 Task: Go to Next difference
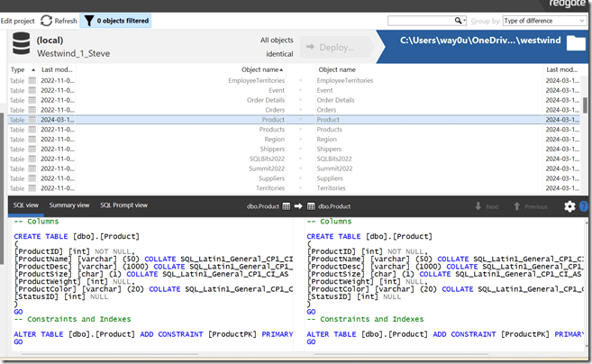(x=486, y=206)
